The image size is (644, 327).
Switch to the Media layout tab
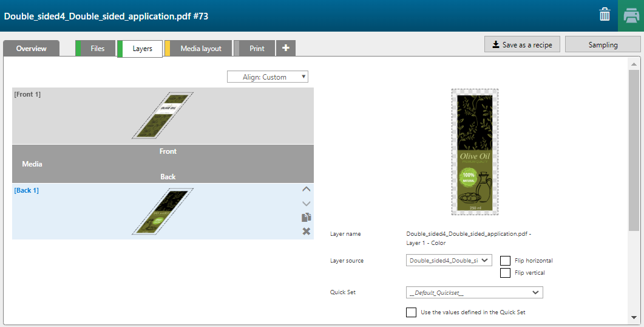(x=200, y=49)
